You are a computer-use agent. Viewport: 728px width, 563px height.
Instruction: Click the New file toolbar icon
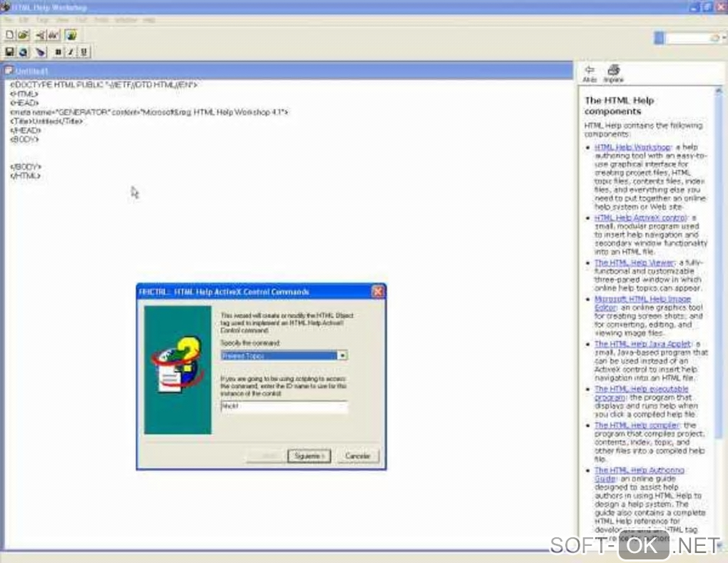coord(9,35)
